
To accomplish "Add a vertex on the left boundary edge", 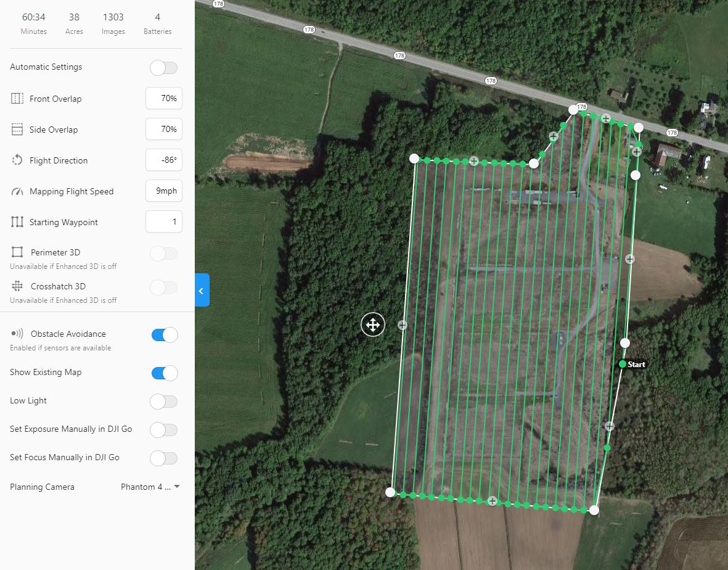I will coord(403,325).
